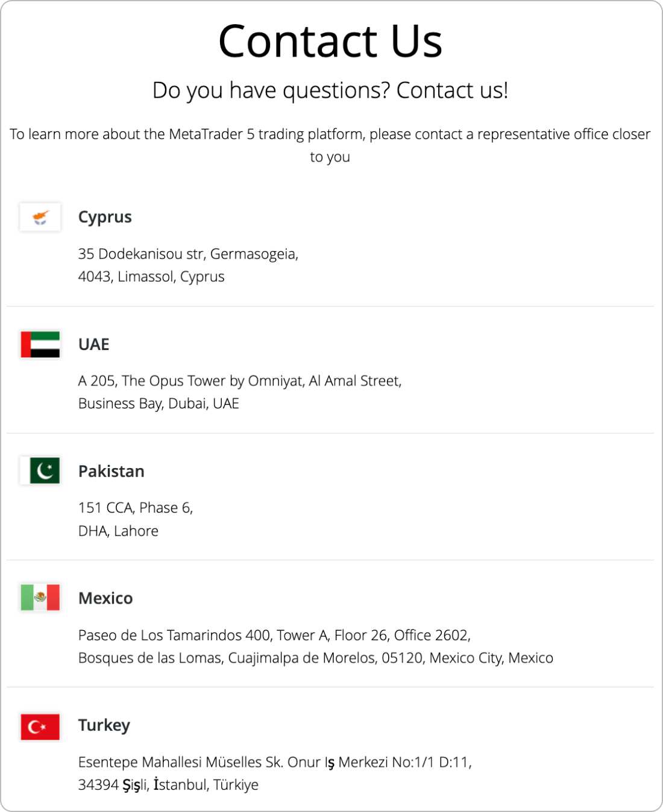Select the UAE office heading
The height and width of the screenshot is (812, 663).
pos(94,344)
